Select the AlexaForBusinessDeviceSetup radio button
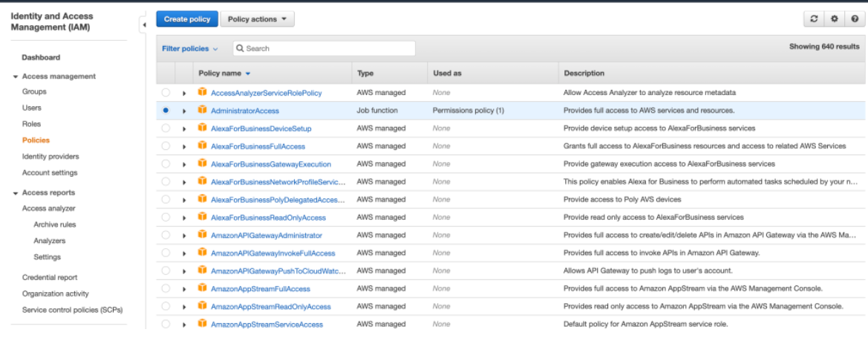The image size is (868, 344). 166,128
